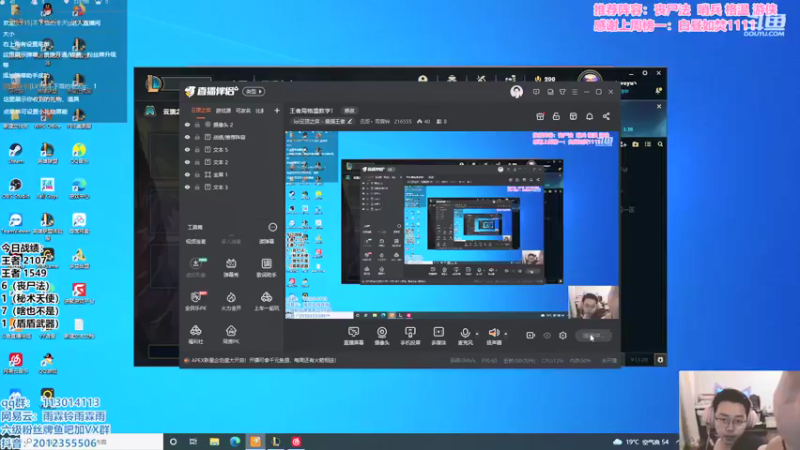Add a 直播屏幕 screen capture source

point(354,336)
